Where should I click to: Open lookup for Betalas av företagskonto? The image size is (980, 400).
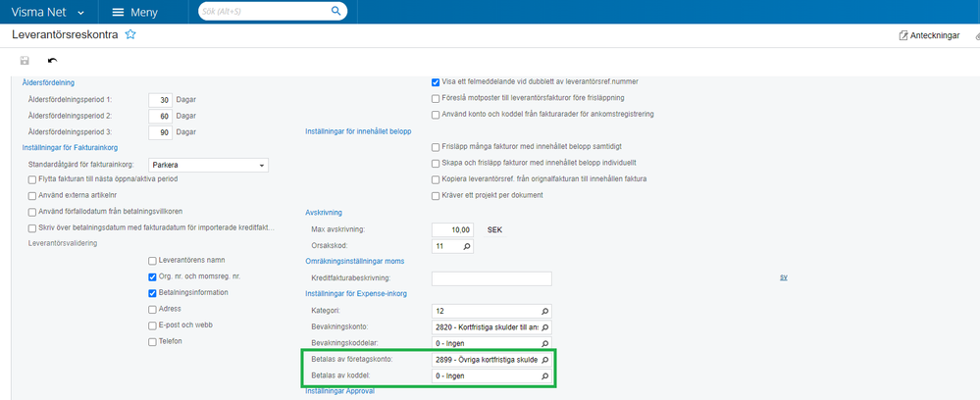pyautogui.click(x=545, y=361)
